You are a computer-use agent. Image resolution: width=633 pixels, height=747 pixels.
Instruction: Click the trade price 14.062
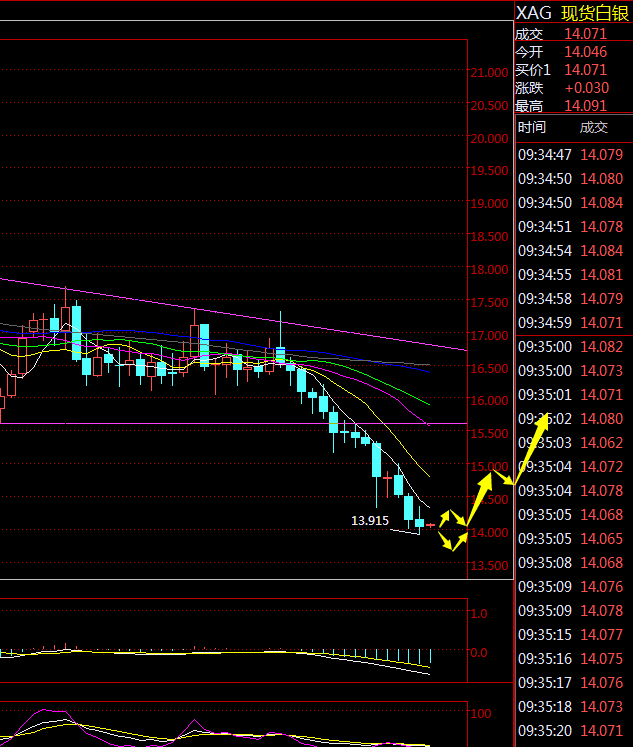602,443
